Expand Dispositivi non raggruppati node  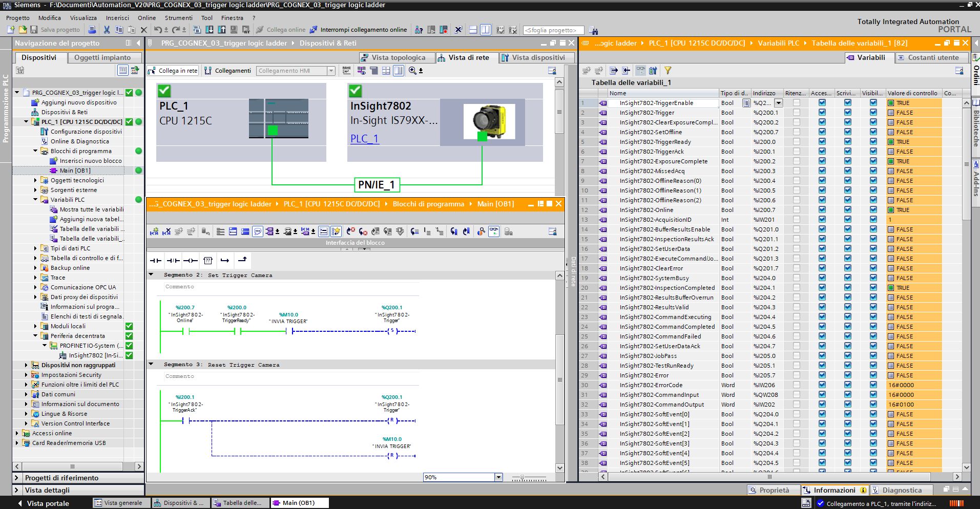point(26,365)
